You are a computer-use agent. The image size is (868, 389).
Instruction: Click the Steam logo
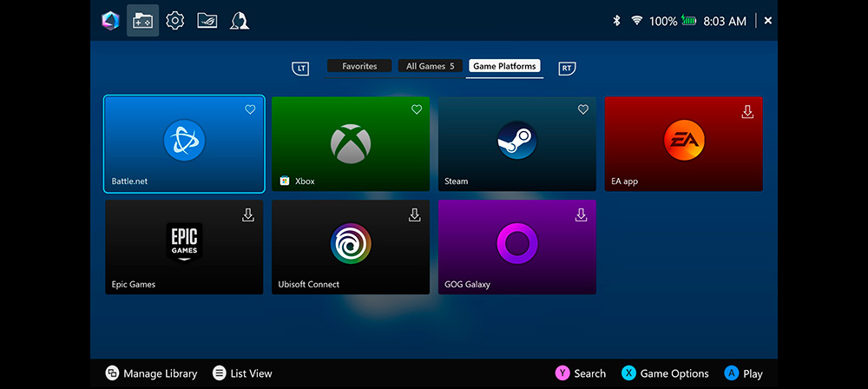[517, 141]
